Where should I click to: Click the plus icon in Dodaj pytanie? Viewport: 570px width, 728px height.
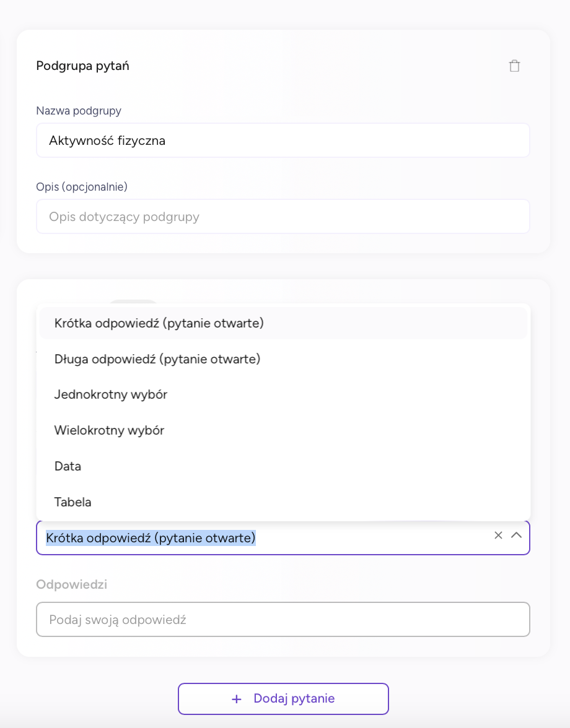237,699
